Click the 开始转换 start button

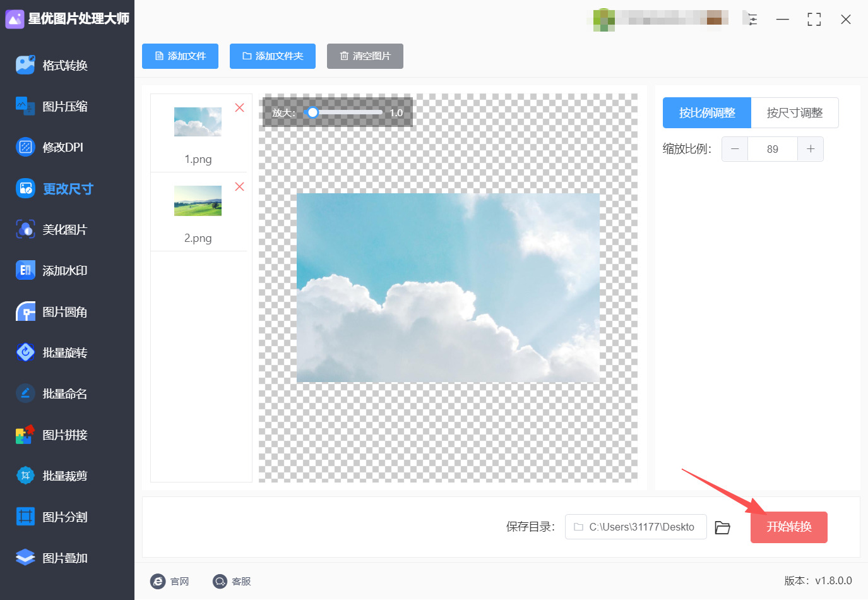pos(789,527)
